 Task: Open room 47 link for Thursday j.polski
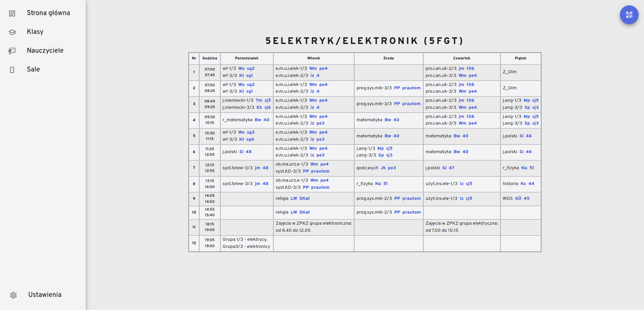click(451, 168)
